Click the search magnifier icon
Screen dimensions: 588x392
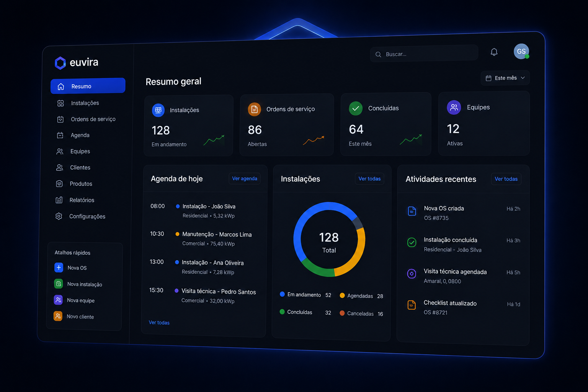(378, 54)
